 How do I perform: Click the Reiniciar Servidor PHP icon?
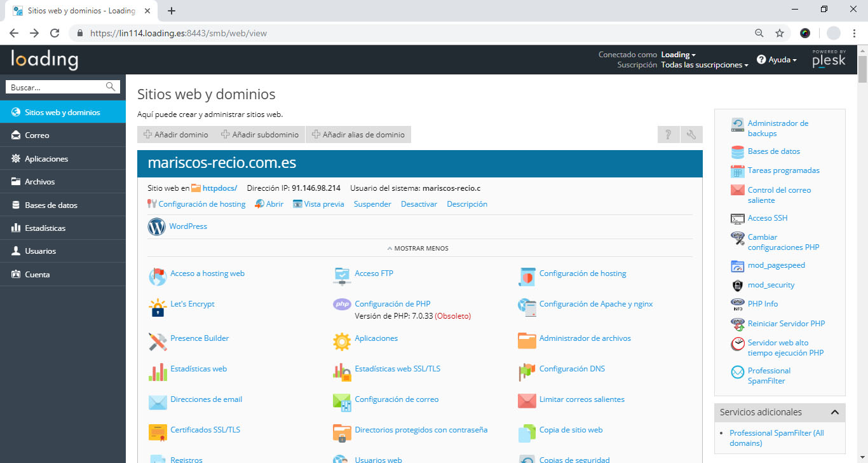point(737,324)
